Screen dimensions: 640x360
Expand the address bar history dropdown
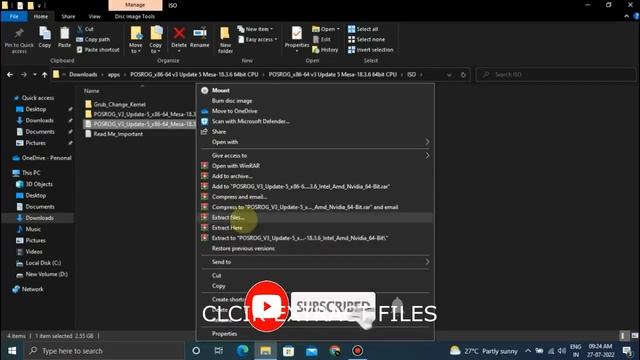click(449, 75)
